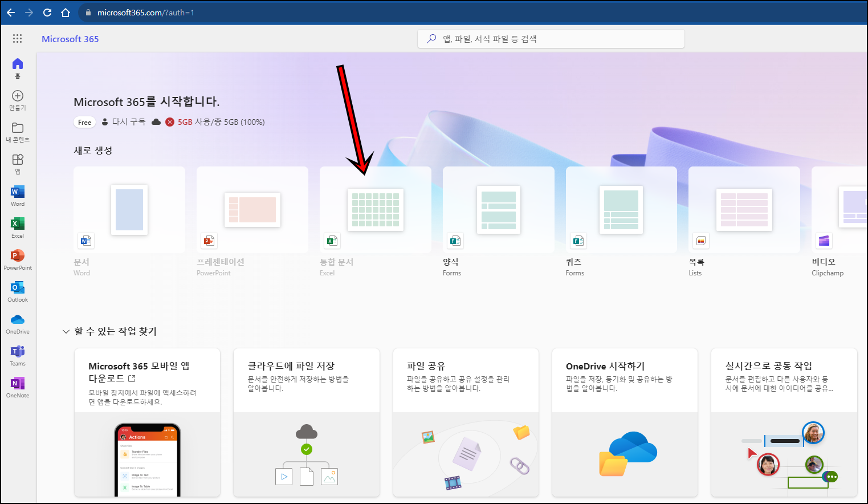Image resolution: width=868 pixels, height=504 pixels.
Task: Create a new Excel workbook (통합 문서) thumbnail
Action: pos(376,210)
